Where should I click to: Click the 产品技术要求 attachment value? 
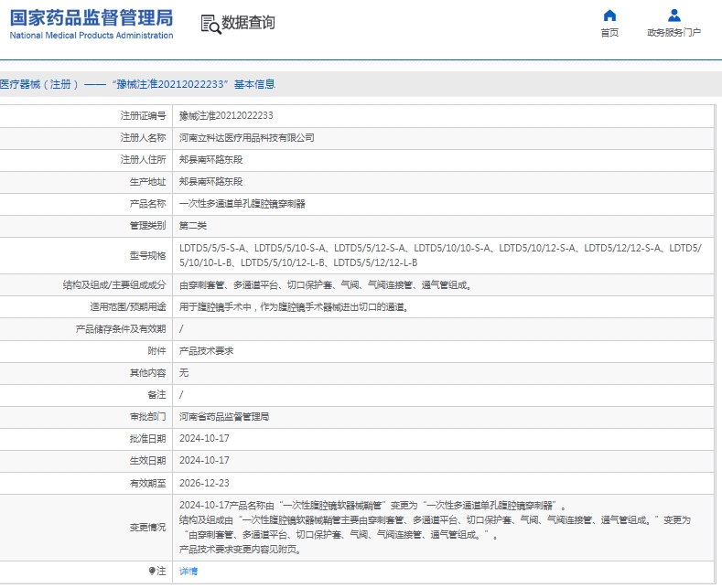click(x=206, y=351)
